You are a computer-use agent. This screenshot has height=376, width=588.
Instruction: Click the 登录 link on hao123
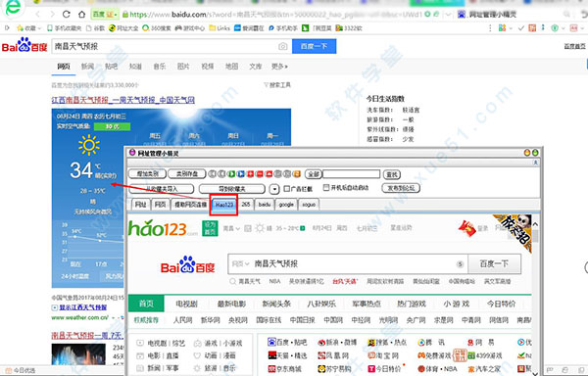[481, 228]
